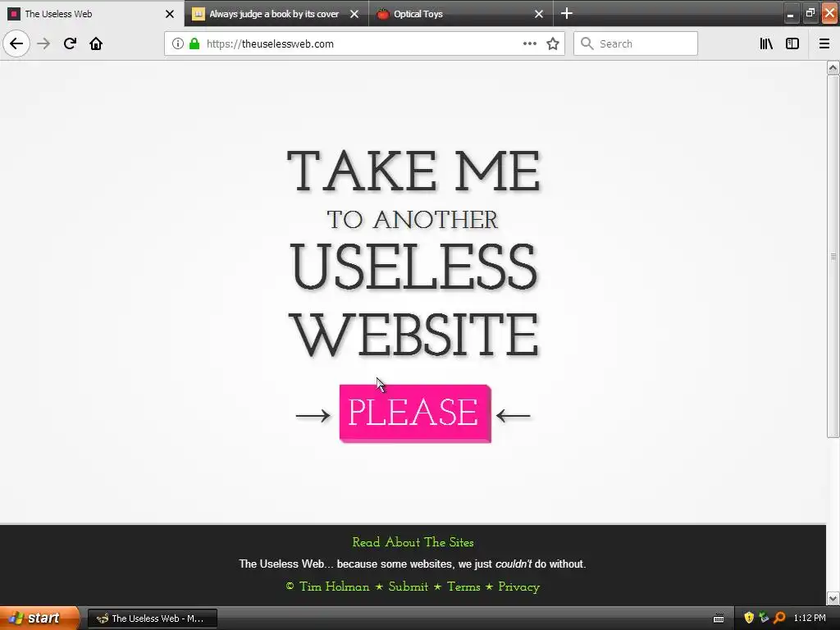
Task: Open page actions three-dot menu
Action: coord(529,43)
